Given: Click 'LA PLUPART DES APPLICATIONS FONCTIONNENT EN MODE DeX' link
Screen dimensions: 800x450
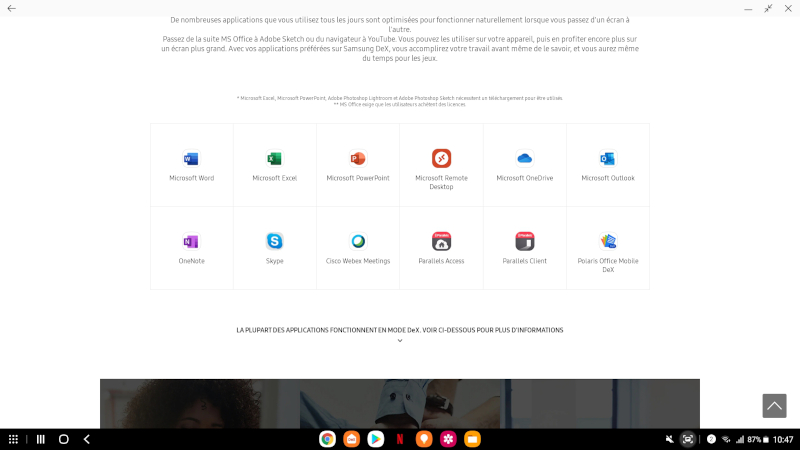Looking at the screenshot, I should (x=399, y=330).
